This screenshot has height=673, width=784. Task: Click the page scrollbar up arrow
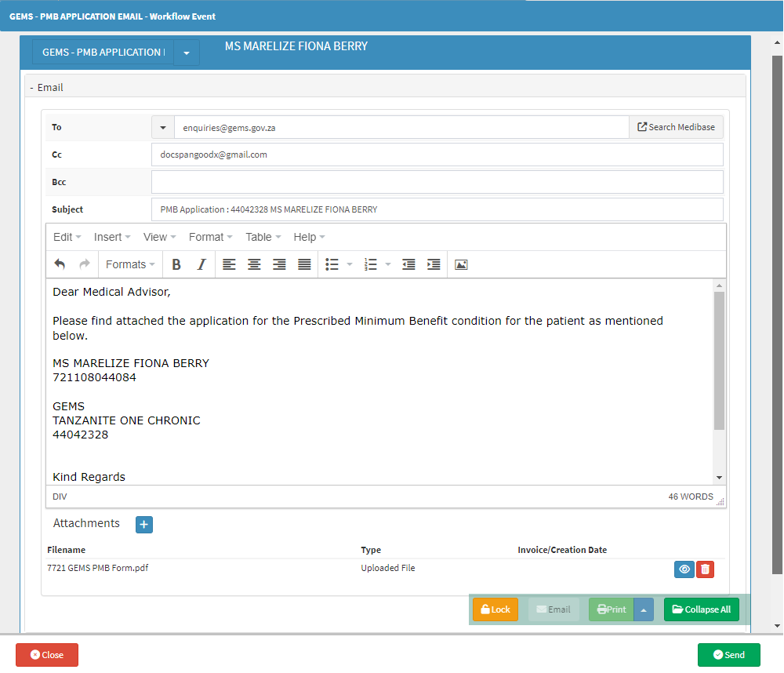[x=777, y=43]
